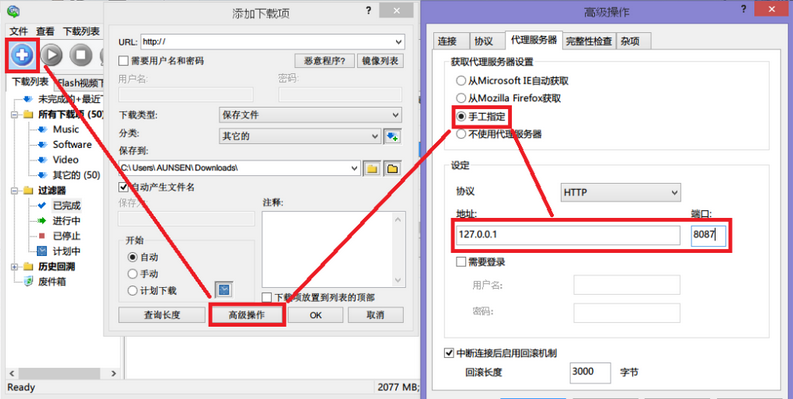Select the 手动 start radio button

(x=133, y=274)
